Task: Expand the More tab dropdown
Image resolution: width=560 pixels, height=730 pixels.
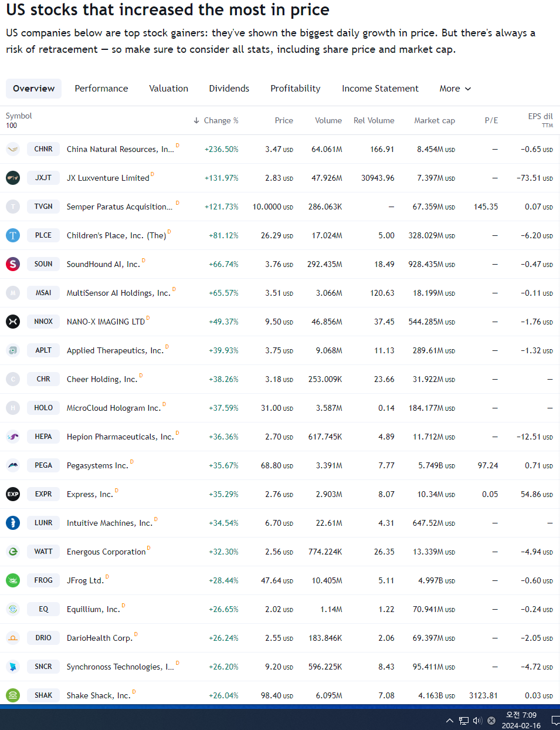Action: (x=455, y=89)
